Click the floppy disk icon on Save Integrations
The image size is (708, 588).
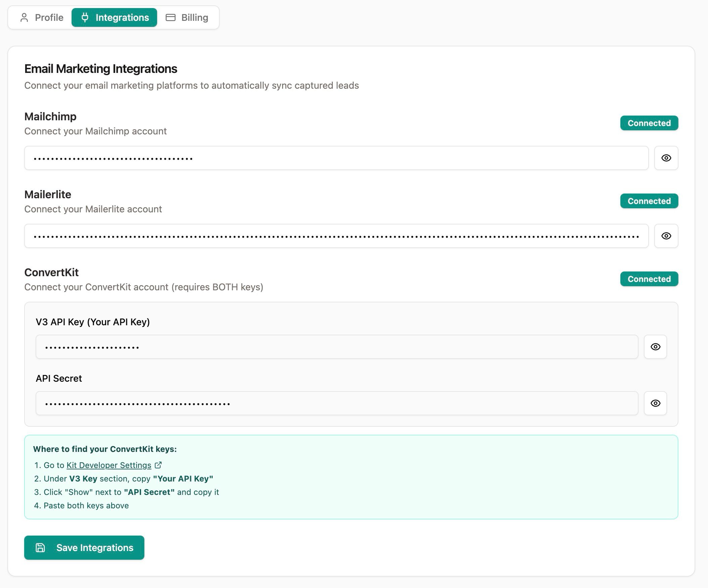point(40,548)
